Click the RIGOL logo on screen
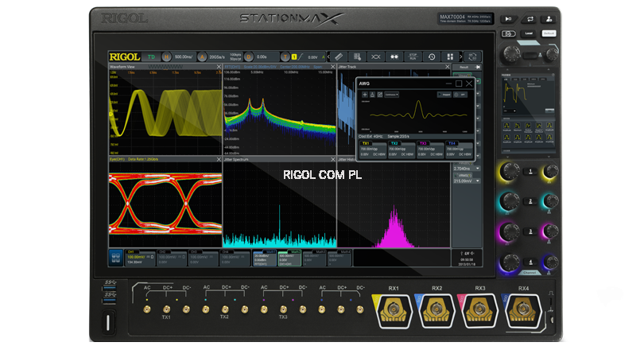 [x=126, y=56]
